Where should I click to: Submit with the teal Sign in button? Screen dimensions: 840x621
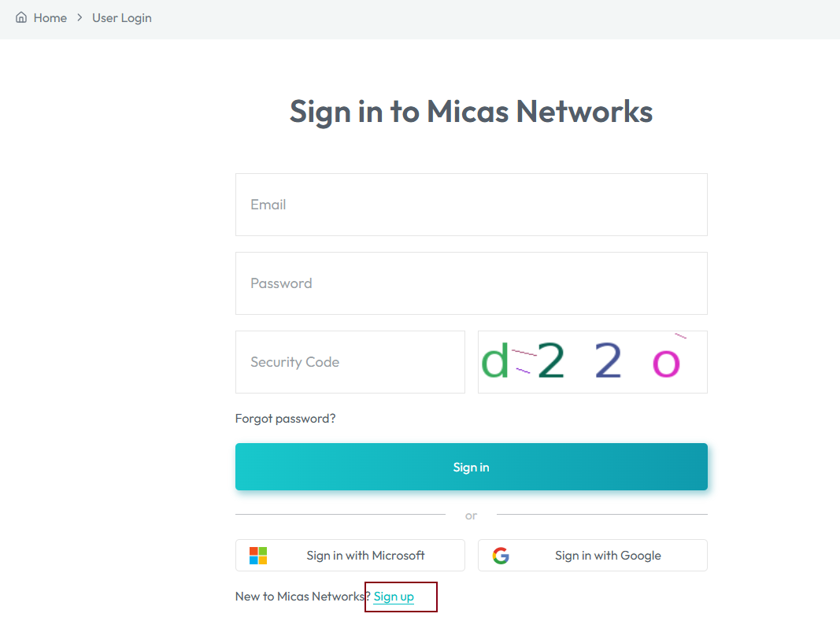(x=471, y=467)
